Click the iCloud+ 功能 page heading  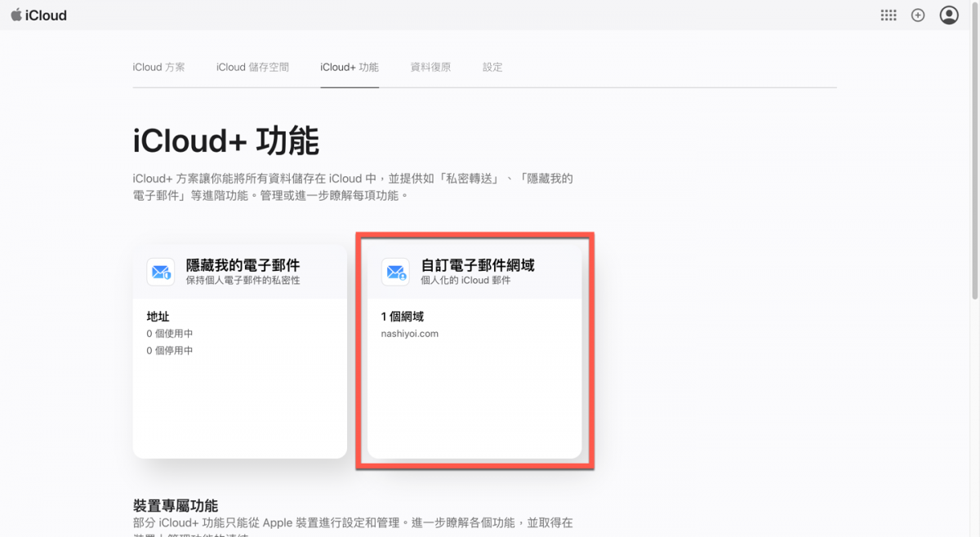pos(225,141)
